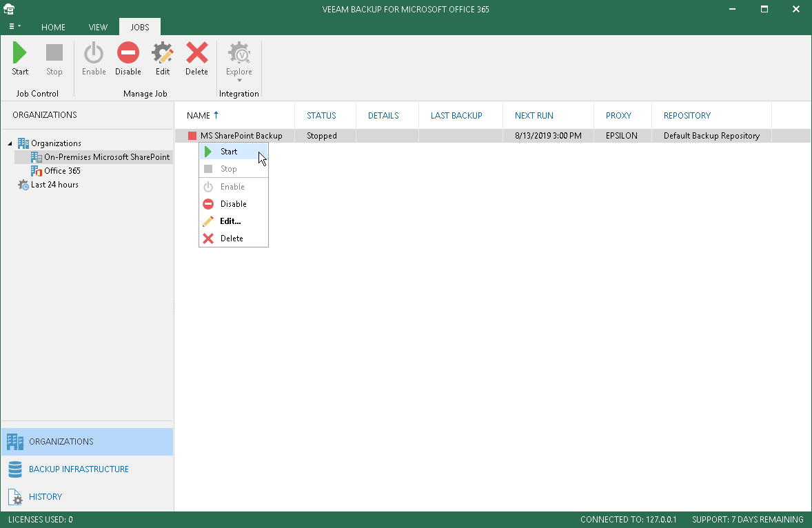This screenshot has width=812, height=528.
Task: Open the Explore integration icon
Action: pyautogui.click(x=238, y=53)
